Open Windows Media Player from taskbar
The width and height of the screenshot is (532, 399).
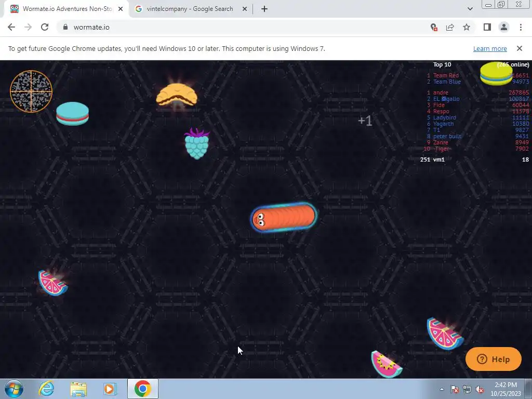pyautogui.click(x=110, y=389)
